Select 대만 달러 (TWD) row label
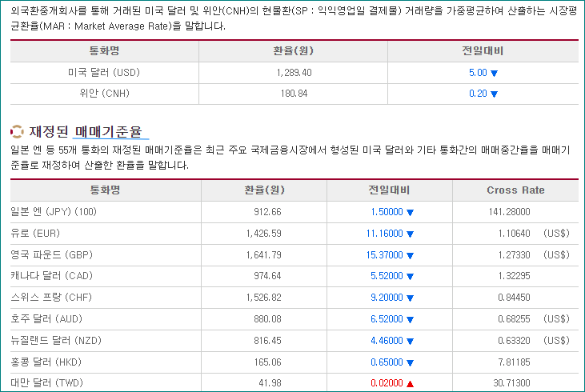Viewport: 585px width, 392px height. (46, 382)
